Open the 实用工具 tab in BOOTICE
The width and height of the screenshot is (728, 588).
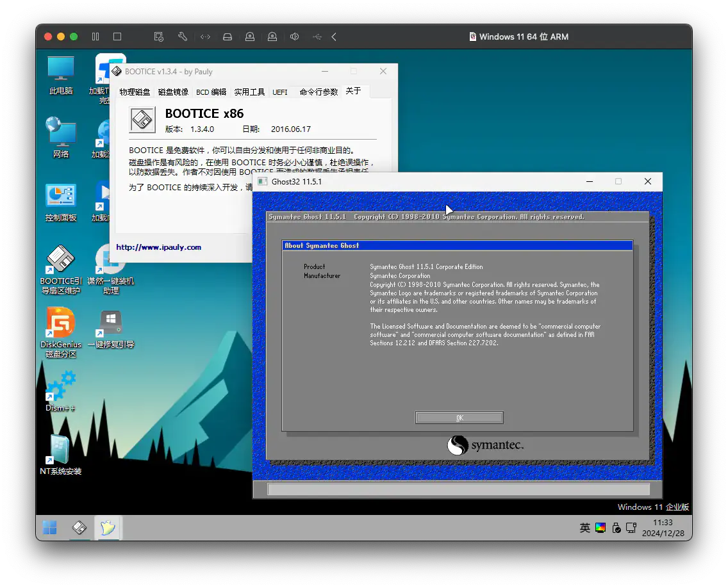click(249, 92)
